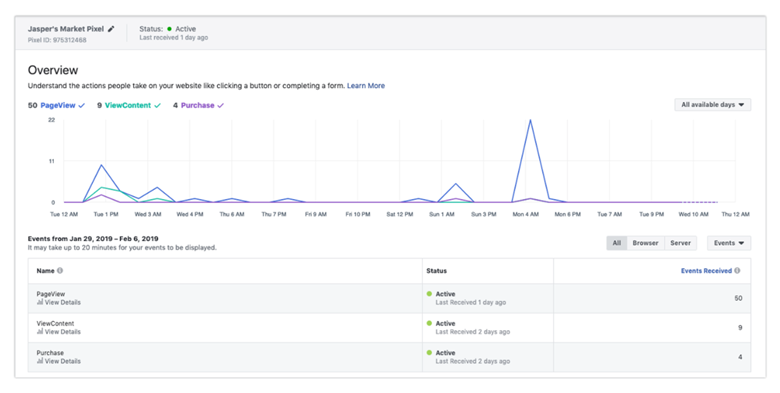
Task: Click the green Active dot in header
Action: (x=170, y=29)
